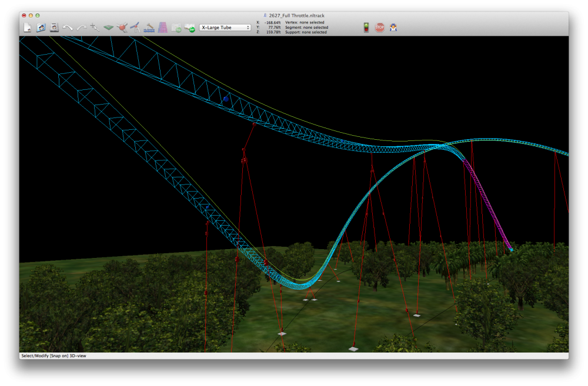Viewport: 588px width, 386px height.
Task: Click the save track disk icon
Action: [54, 27]
